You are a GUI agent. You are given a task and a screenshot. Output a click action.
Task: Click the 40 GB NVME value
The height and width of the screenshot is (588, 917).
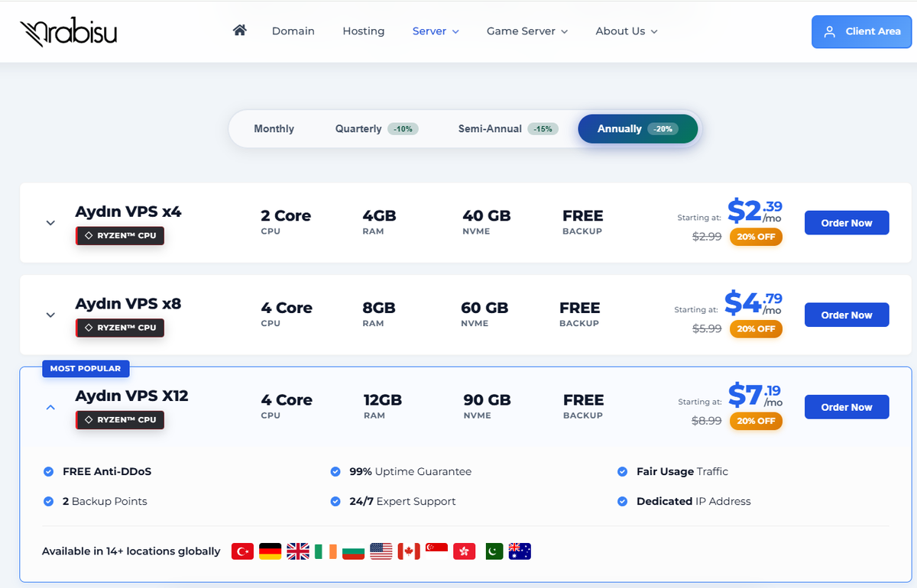[487, 216]
